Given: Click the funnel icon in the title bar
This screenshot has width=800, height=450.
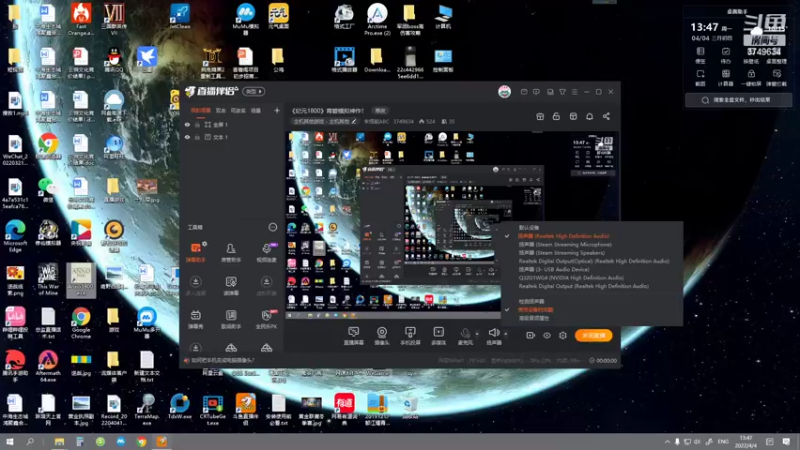Looking at the screenshot, I should point(562,92).
